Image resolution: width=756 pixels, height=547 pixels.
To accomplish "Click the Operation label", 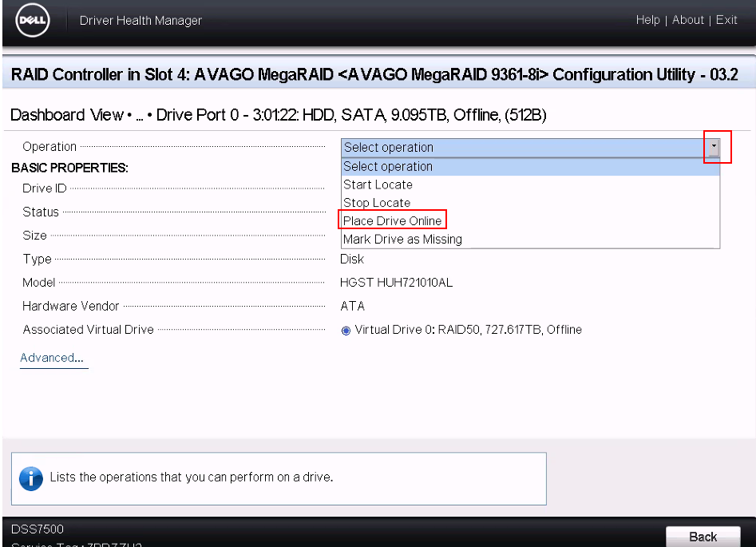I will click(x=49, y=147).
